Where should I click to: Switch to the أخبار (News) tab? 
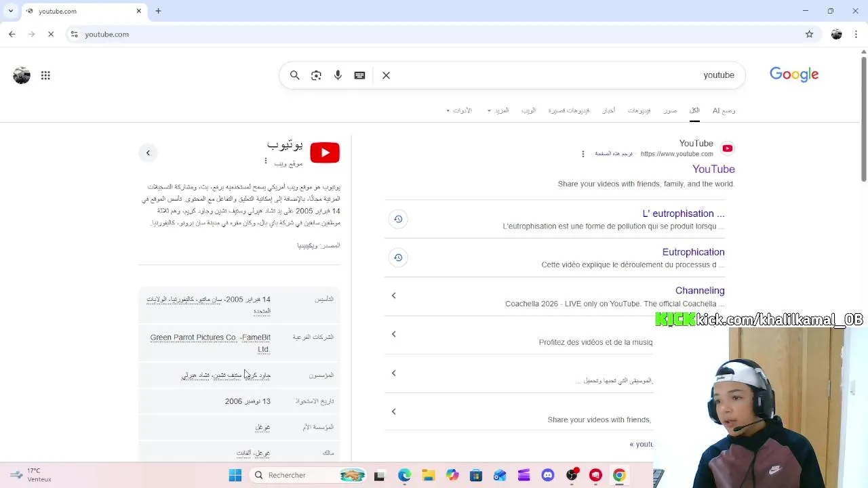[609, 110]
